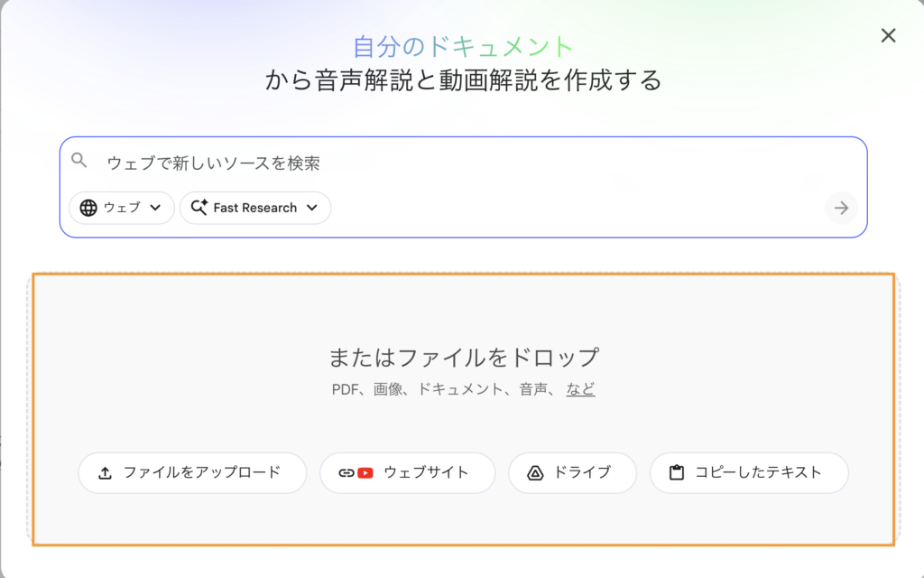Click the Fast Research sparkle search icon
The width and height of the screenshot is (924, 578).
199,208
